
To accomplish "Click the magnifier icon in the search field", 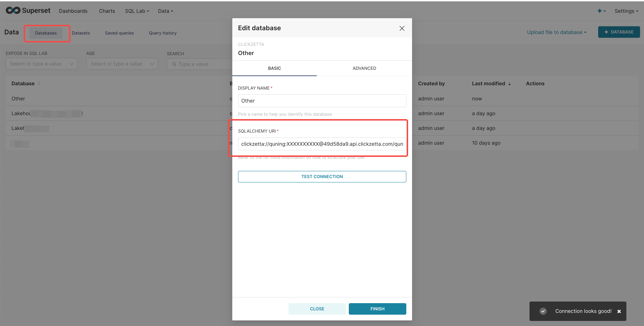I will pos(174,64).
